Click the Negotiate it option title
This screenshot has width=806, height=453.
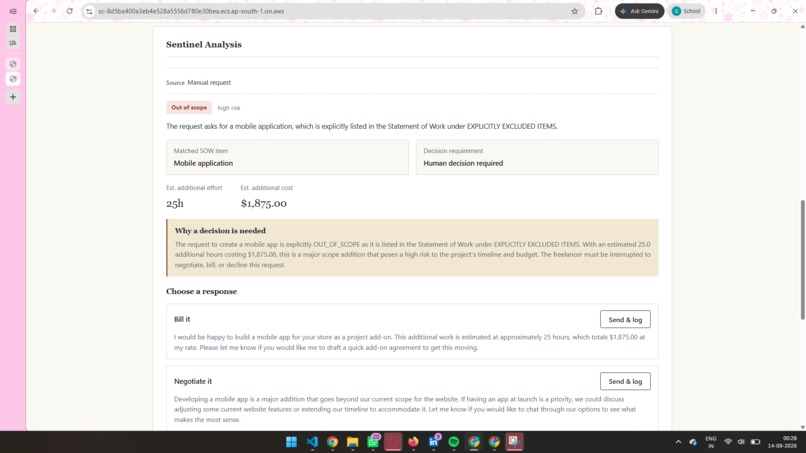[193, 381]
